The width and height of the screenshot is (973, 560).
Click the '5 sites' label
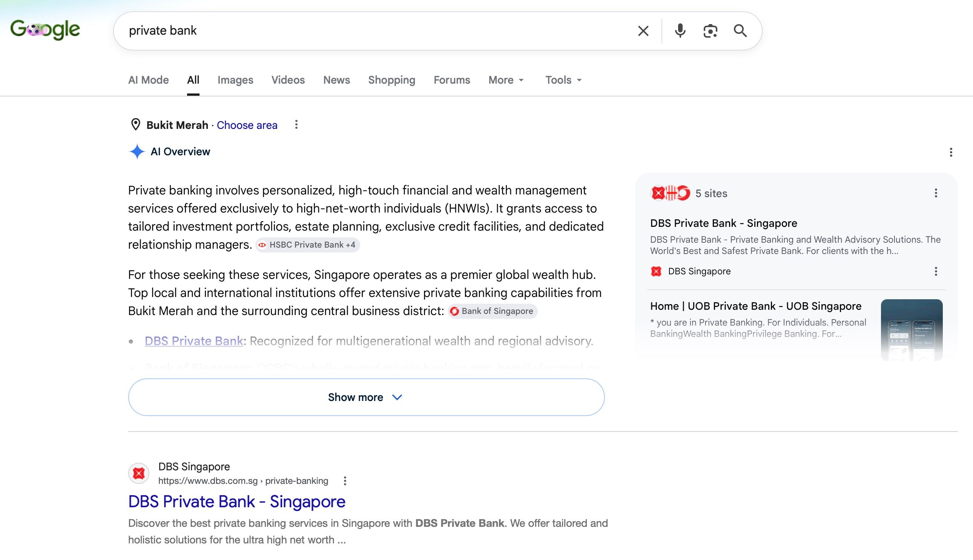(711, 193)
